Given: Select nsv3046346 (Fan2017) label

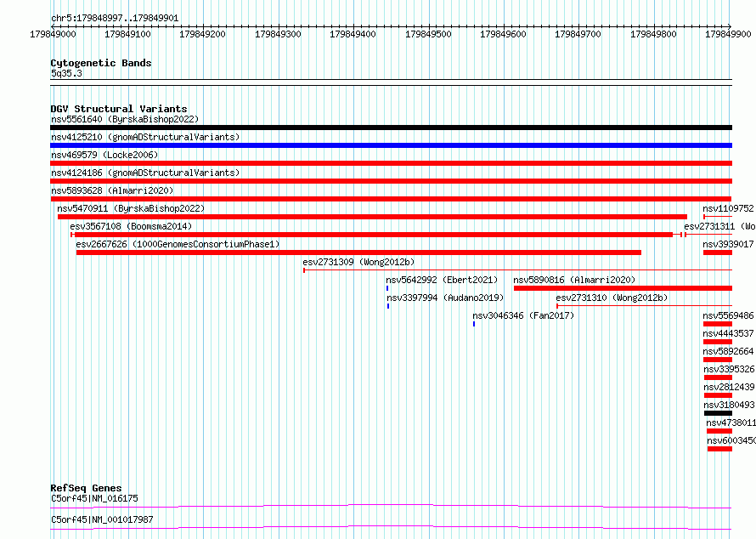Looking at the screenshot, I should pyautogui.click(x=523, y=315).
